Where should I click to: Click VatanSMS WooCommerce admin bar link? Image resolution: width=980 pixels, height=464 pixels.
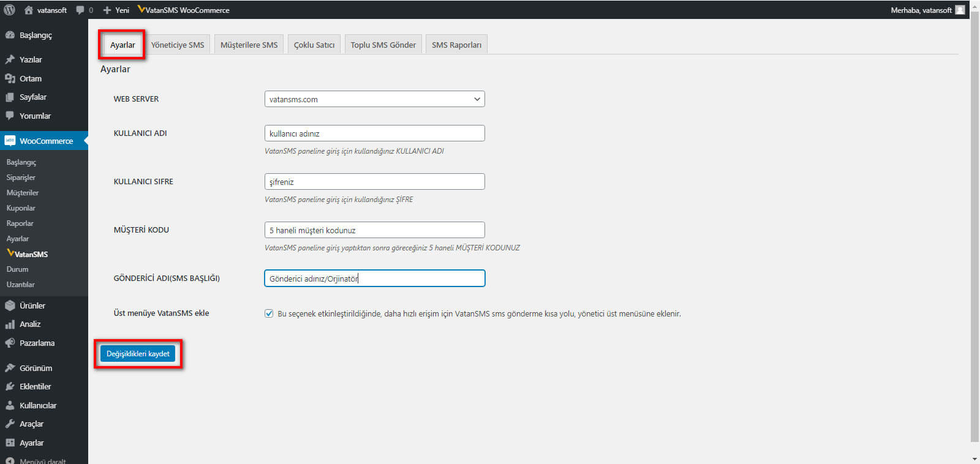click(184, 10)
